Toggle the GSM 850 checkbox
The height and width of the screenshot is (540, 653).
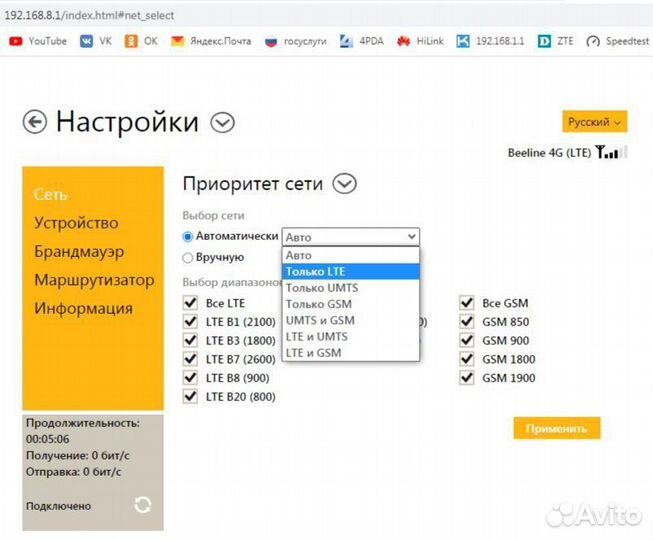point(467,321)
